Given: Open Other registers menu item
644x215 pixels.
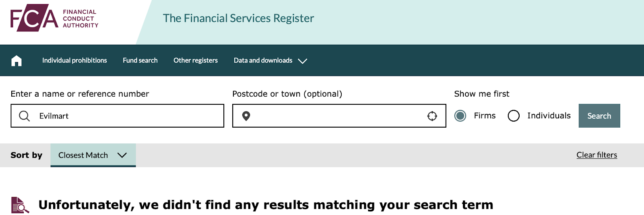Looking at the screenshot, I should tap(196, 60).
